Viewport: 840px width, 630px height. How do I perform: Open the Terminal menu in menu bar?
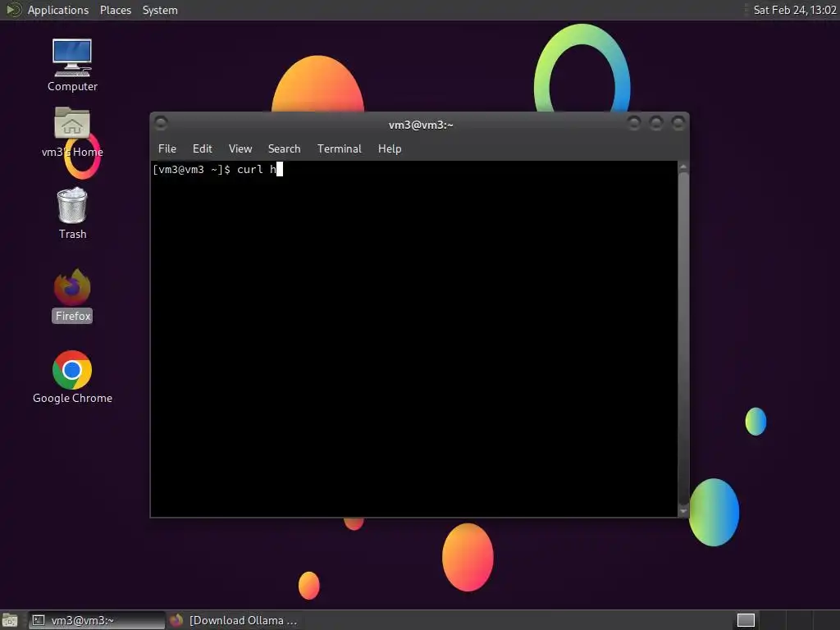(x=339, y=149)
